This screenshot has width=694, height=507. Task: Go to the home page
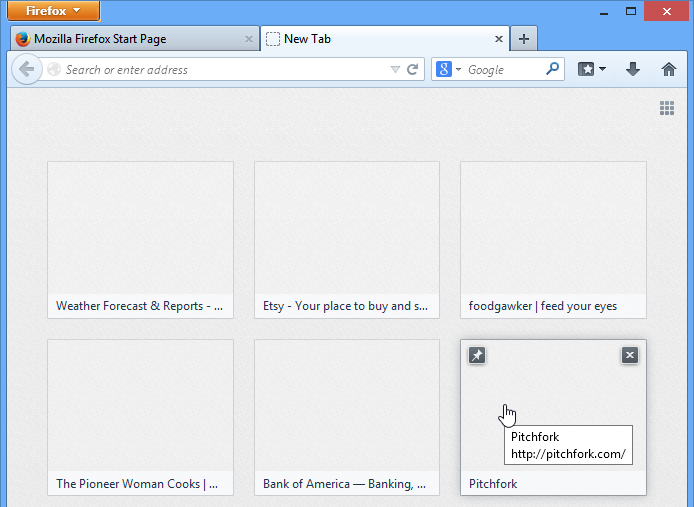[x=668, y=69]
